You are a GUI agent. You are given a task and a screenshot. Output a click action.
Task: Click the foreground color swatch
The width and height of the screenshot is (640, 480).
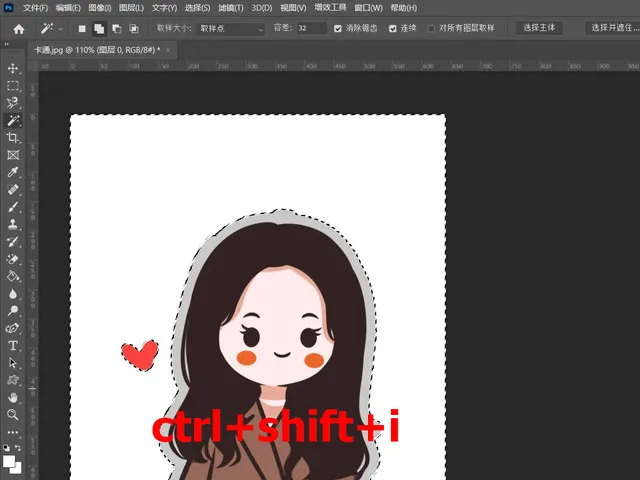(10, 462)
